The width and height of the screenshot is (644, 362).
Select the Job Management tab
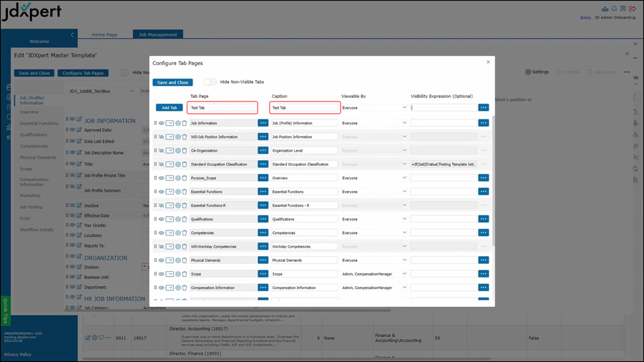(157, 34)
